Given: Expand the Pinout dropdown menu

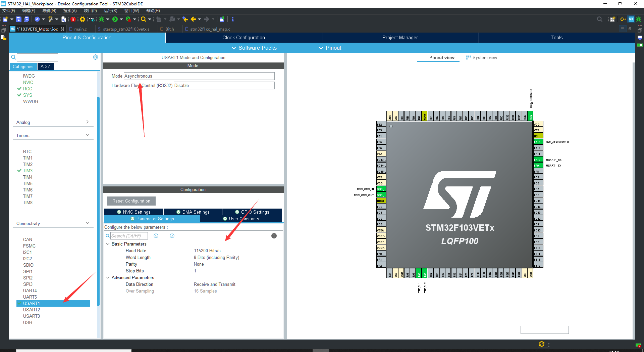Looking at the screenshot, I should [x=330, y=48].
